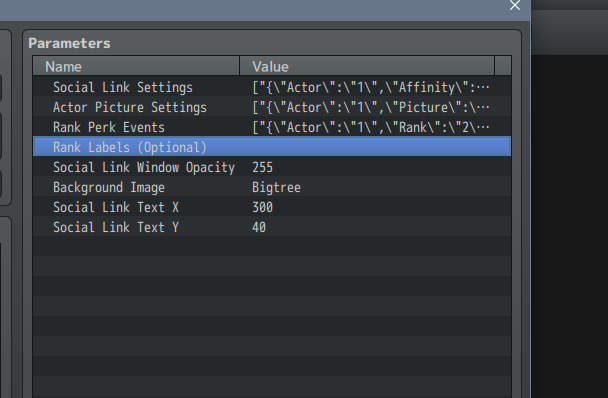Select the Social Link Text X parameter
608x398 pixels.
pyautogui.click(x=116, y=207)
